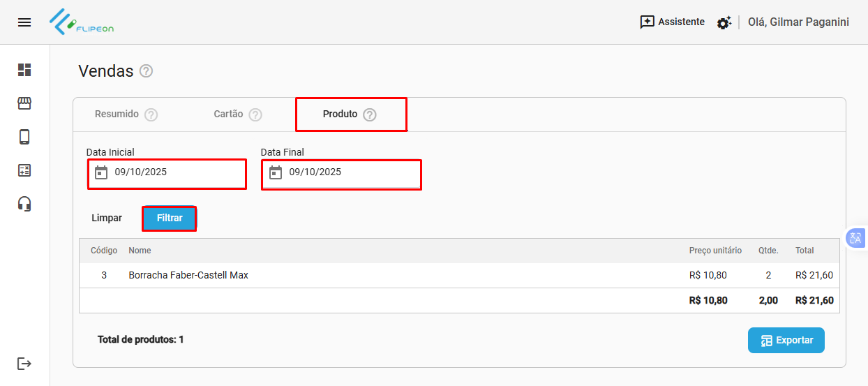The height and width of the screenshot is (386, 868).
Task: Open the settings gear icon
Action: pos(724,22)
